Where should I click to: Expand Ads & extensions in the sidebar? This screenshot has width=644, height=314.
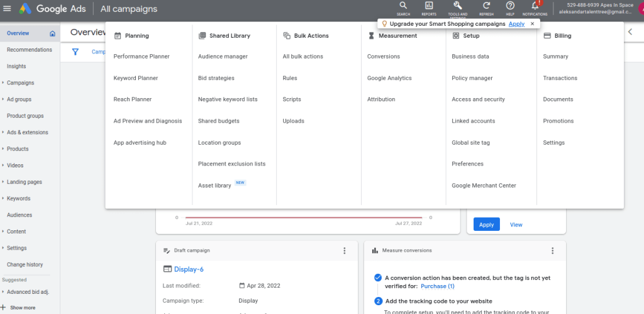coord(3,132)
